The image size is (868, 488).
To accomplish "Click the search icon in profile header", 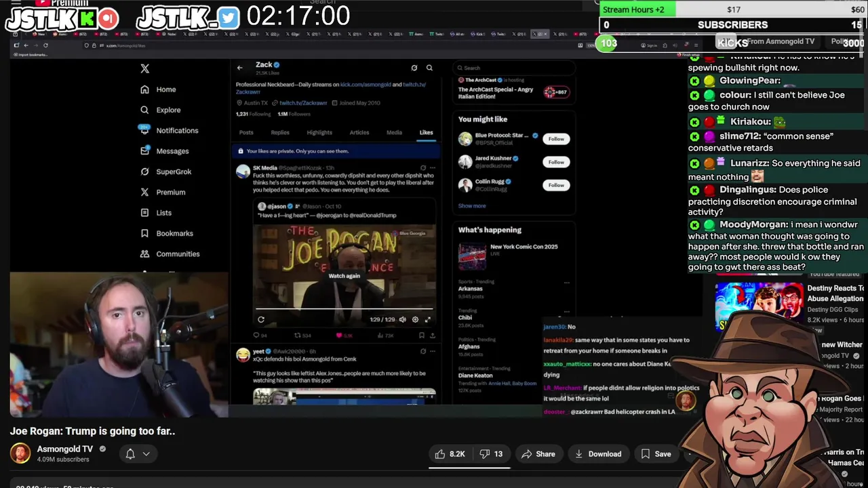I will [x=429, y=68].
